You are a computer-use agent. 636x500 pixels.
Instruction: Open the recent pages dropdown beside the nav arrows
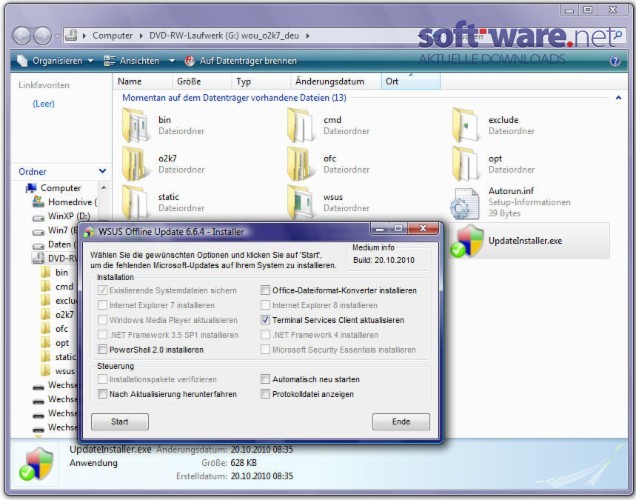coord(56,36)
